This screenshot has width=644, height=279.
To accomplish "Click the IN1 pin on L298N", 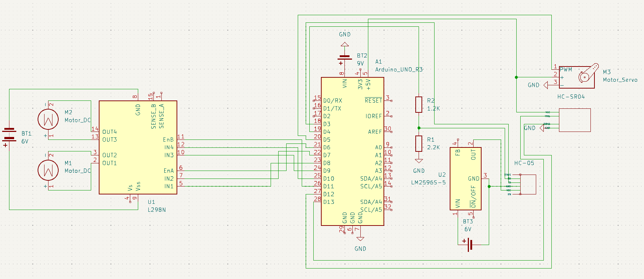I will pos(169,186).
